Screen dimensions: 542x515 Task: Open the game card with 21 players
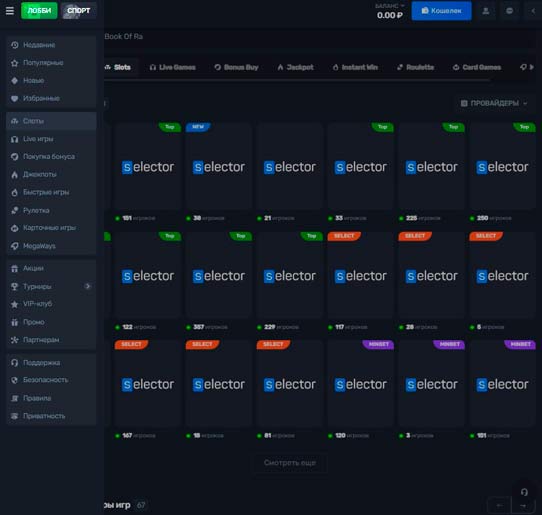coord(290,167)
